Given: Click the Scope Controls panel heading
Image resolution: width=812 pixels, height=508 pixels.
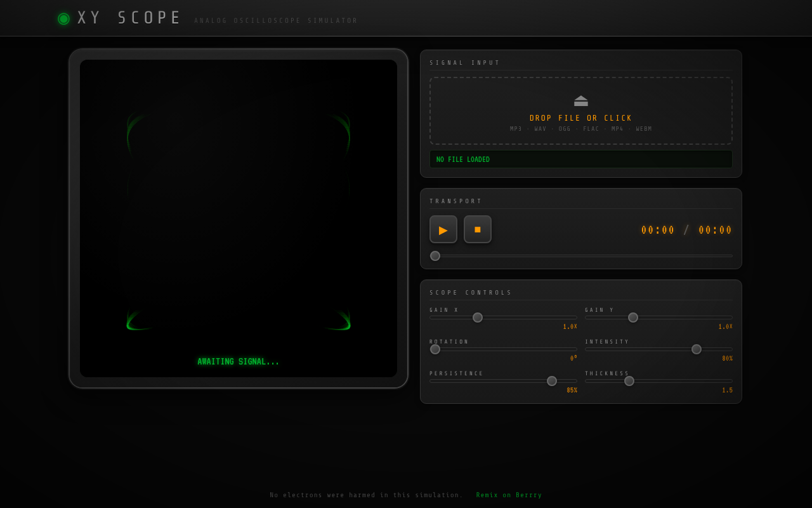Looking at the screenshot, I should 471,293.
